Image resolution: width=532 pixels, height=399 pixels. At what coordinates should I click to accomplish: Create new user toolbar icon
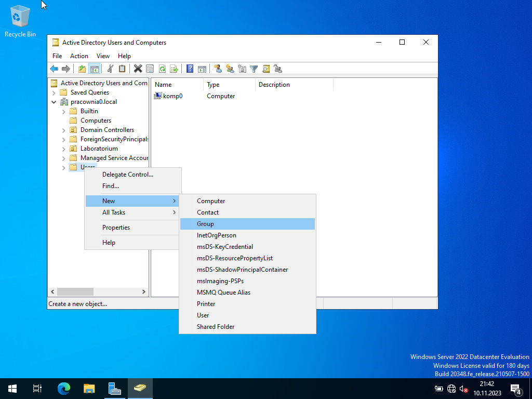[x=218, y=69]
